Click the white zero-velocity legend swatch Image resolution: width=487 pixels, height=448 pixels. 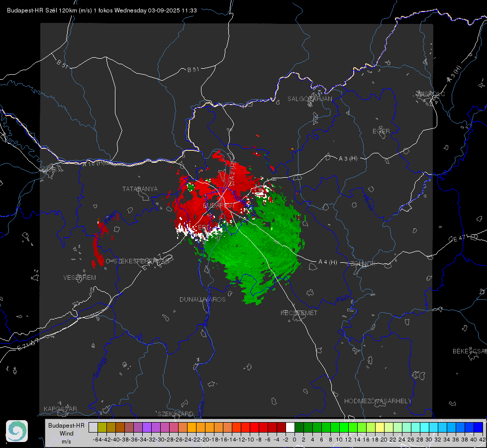(290, 427)
